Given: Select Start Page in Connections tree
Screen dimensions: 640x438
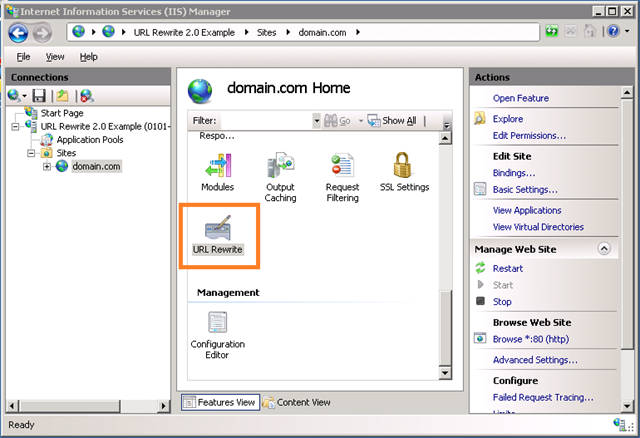Looking at the screenshot, I should click(x=62, y=113).
